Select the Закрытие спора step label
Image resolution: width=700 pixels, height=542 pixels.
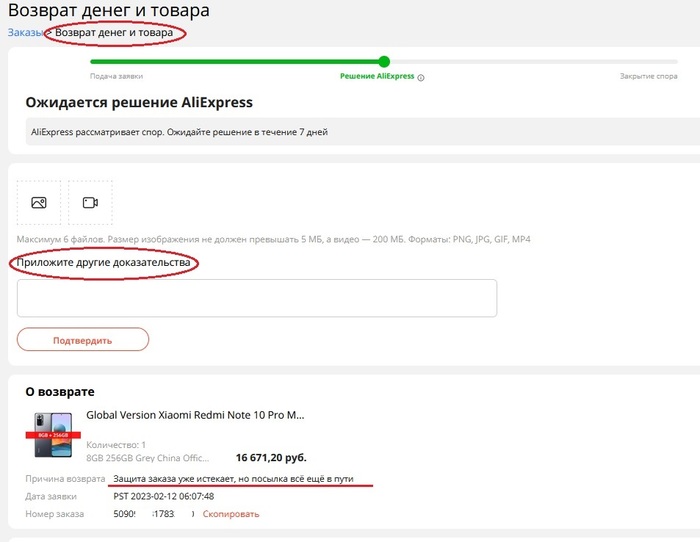click(x=648, y=76)
